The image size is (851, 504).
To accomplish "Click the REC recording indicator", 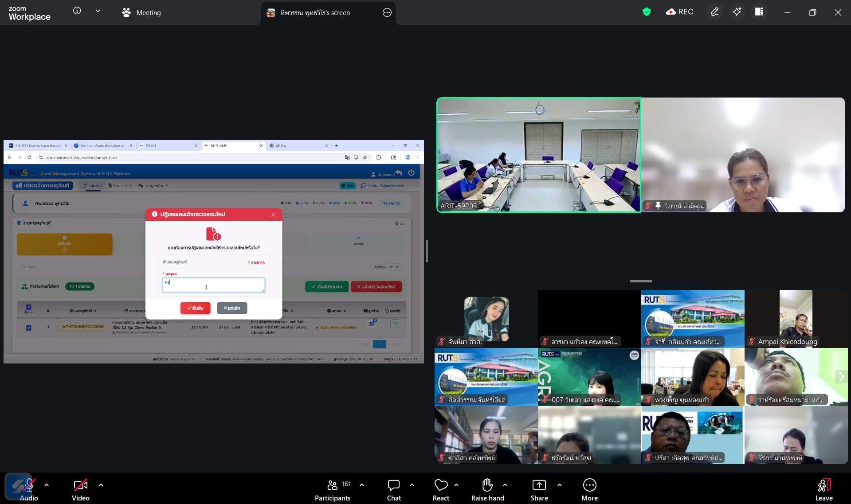I will coord(679,12).
